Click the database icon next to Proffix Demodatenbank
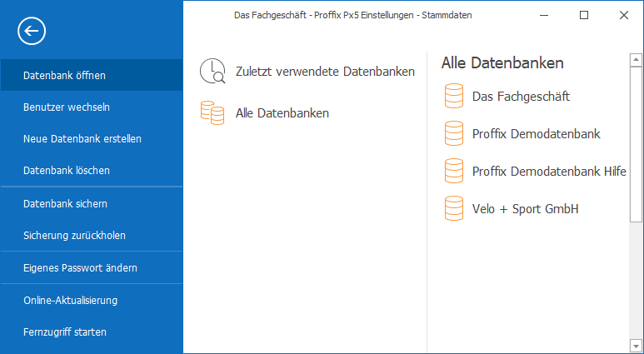Viewport: 644px width, 354px height. click(454, 134)
